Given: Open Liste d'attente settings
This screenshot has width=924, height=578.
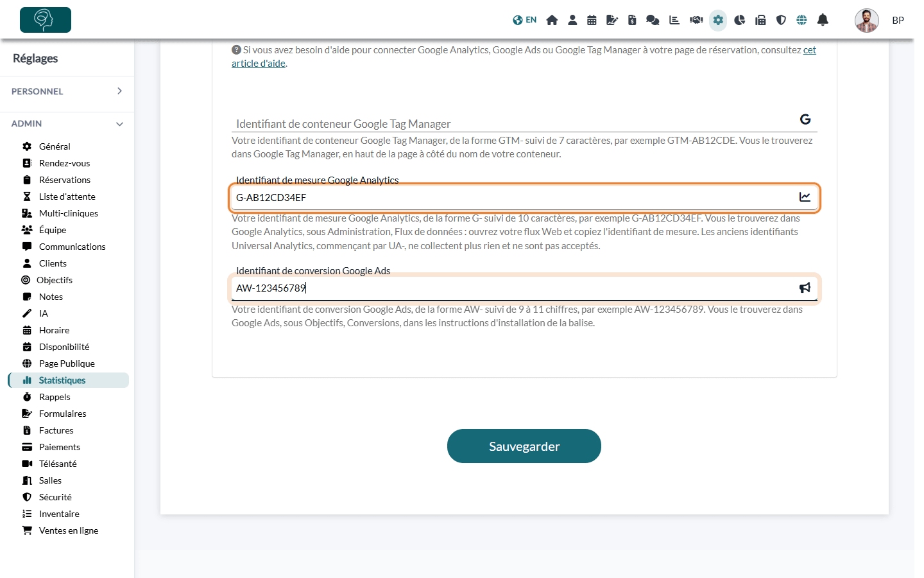Looking at the screenshot, I should tap(67, 197).
